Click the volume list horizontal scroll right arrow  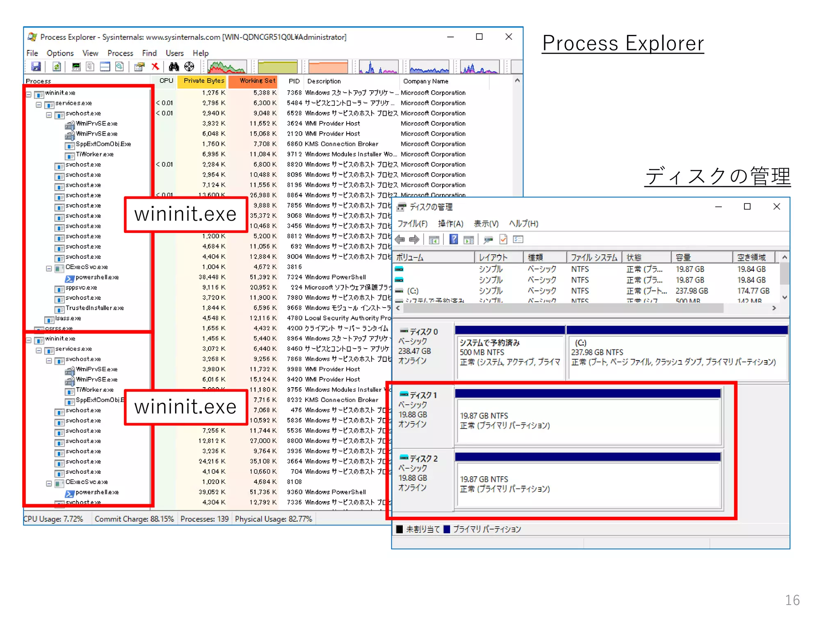[774, 308]
